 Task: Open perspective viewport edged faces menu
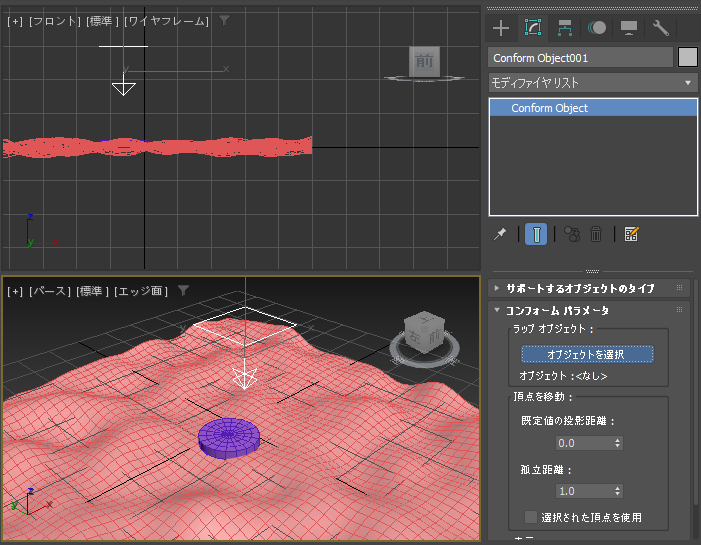tap(141, 291)
